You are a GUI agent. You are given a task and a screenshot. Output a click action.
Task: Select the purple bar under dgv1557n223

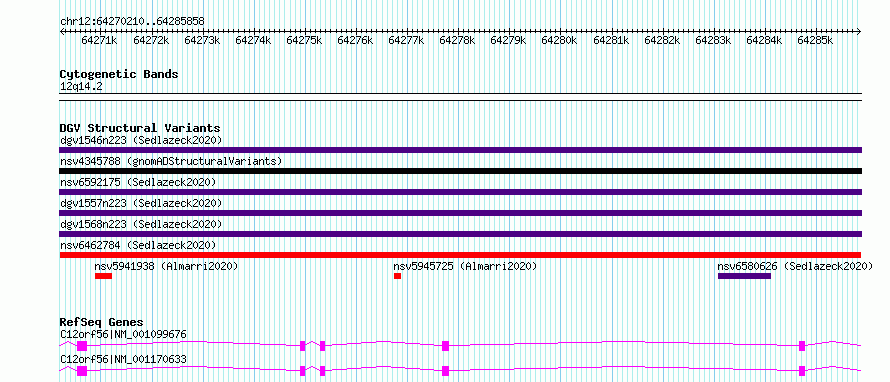tap(461, 213)
